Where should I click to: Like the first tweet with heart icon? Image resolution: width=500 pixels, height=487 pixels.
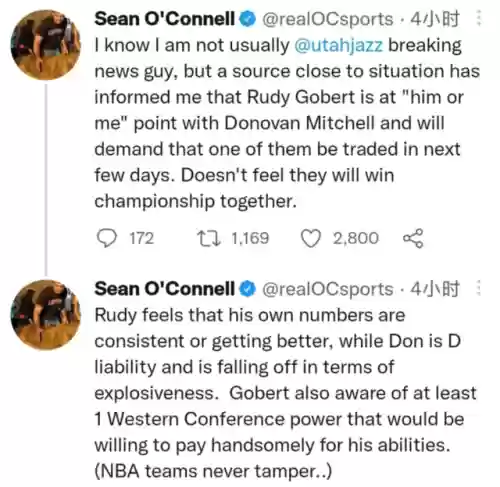(311, 239)
